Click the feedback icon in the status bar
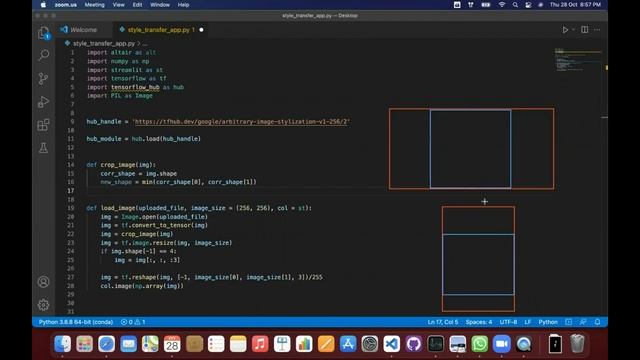640x360 pixels. pos(583,322)
